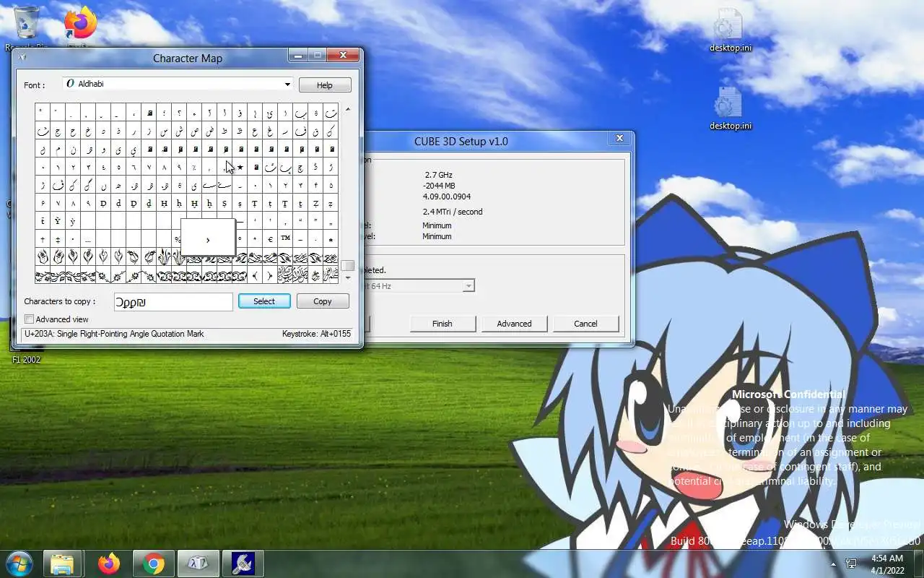Click the Copy button
The width and height of the screenshot is (924, 578).
pos(323,301)
